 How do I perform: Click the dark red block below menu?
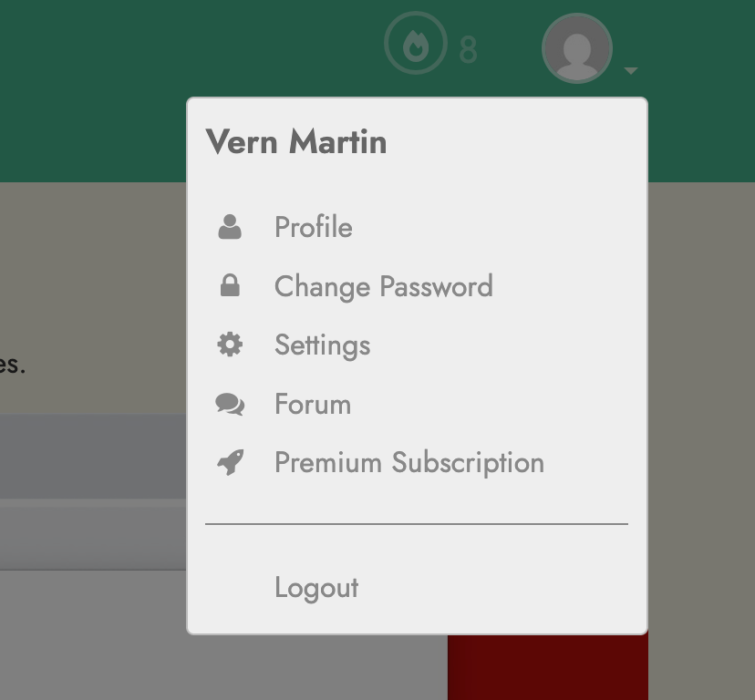(547, 667)
